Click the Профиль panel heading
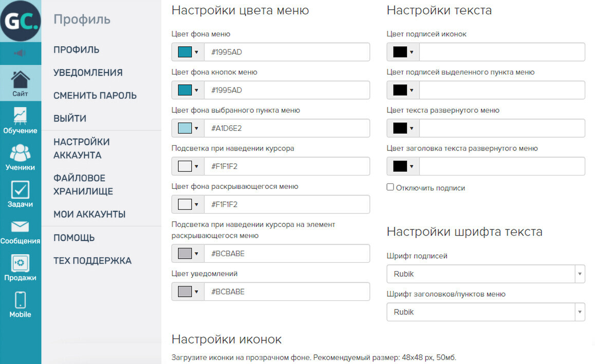 coord(82,19)
